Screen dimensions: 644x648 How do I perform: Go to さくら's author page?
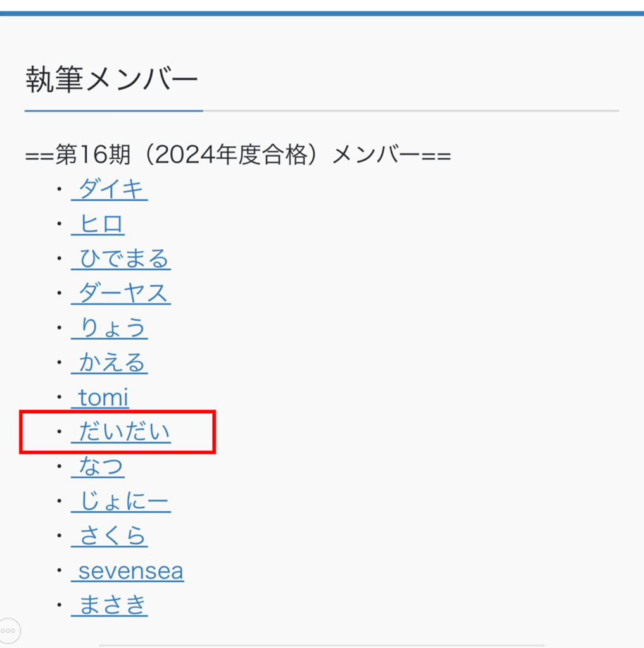111,537
